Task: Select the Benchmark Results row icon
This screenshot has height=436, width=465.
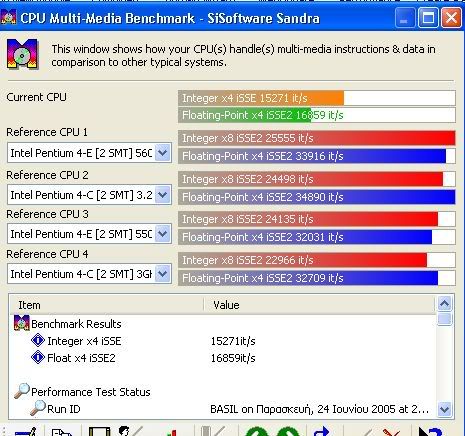Action: pyautogui.click(x=22, y=323)
